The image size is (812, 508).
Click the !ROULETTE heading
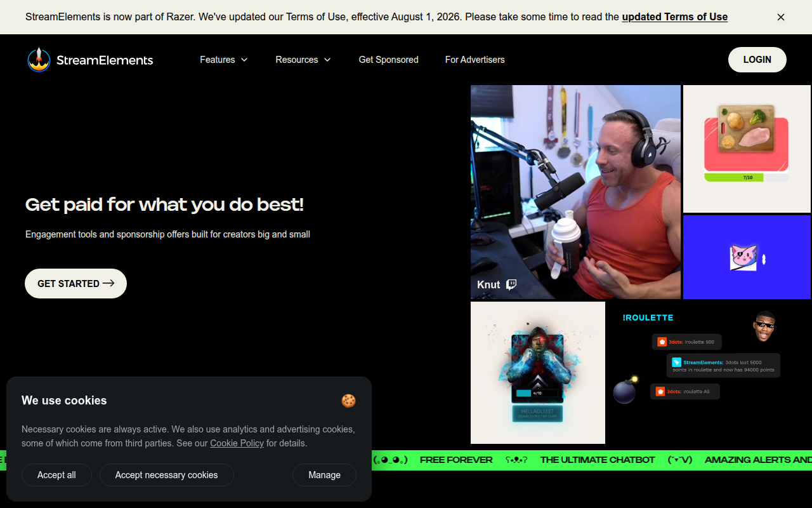tap(648, 317)
